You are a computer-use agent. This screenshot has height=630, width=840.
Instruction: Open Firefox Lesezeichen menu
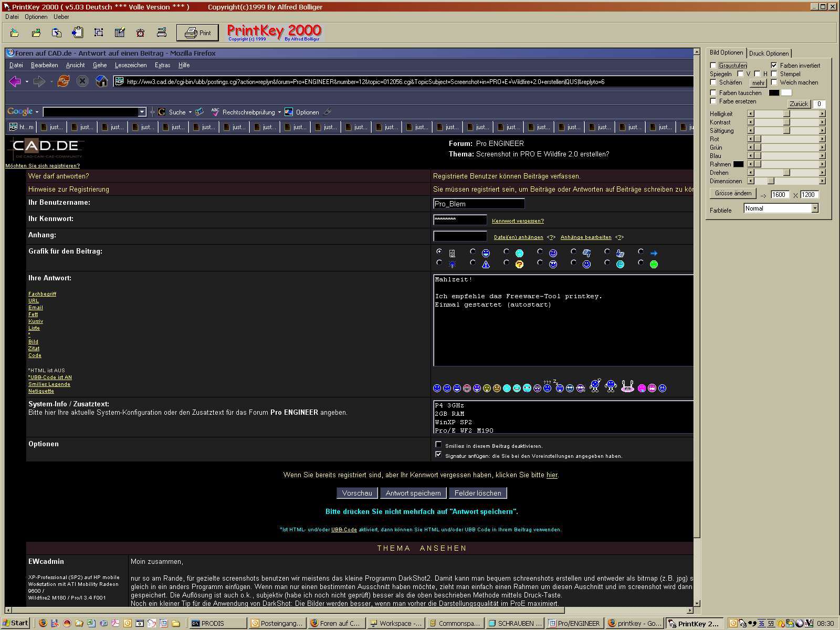(x=131, y=65)
